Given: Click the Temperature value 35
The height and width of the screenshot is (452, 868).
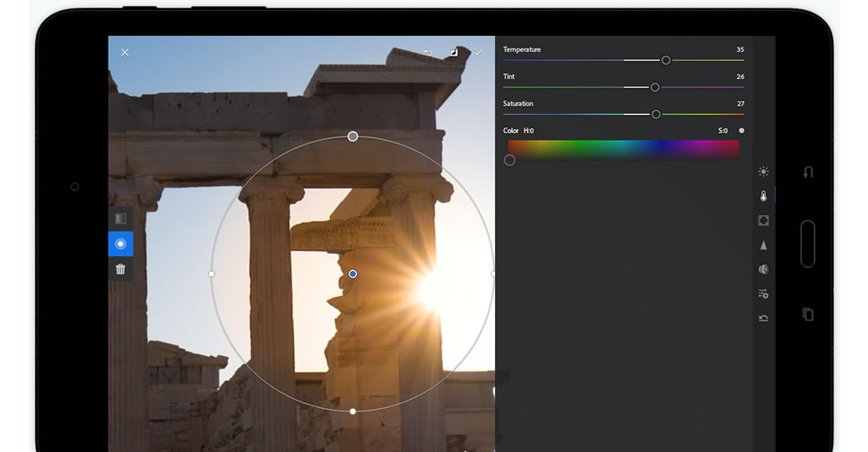Looking at the screenshot, I should click(x=740, y=49).
